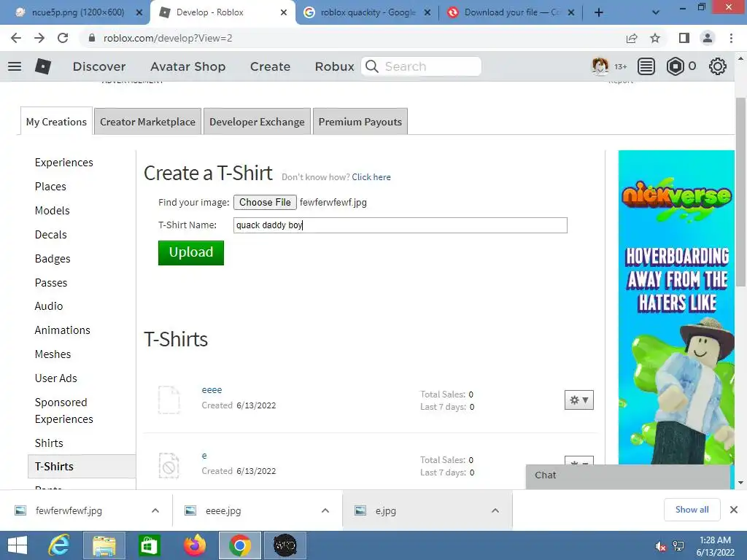Switch to the Creator Marketplace tab
The height and width of the screenshot is (560, 747).
tap(147, 122)
